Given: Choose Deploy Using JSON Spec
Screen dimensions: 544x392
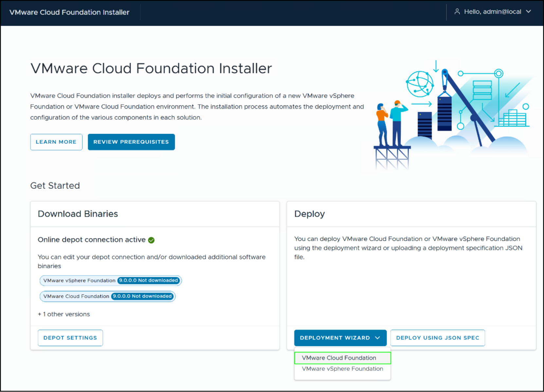Looking at the screenshot, I should [438, 338].
